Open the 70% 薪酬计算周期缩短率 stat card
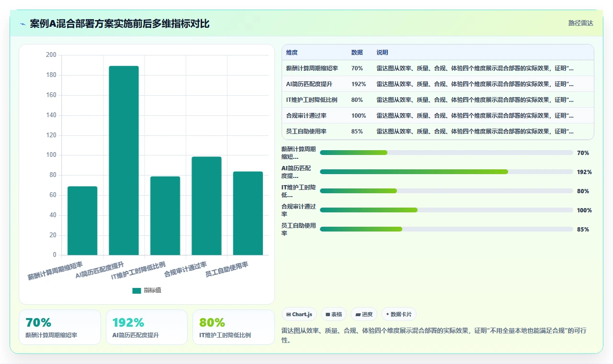This screenshot has height=364, width=613. click(60, 327)
